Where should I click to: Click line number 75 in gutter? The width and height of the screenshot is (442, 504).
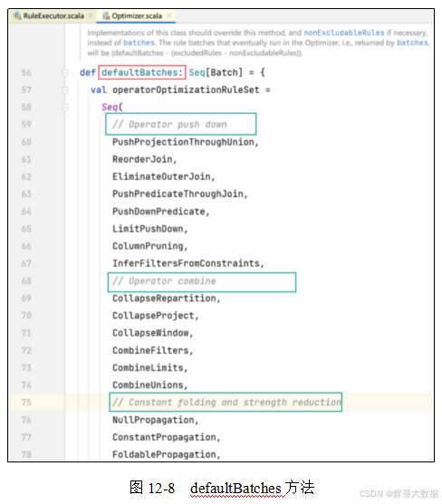click(26, 403)
